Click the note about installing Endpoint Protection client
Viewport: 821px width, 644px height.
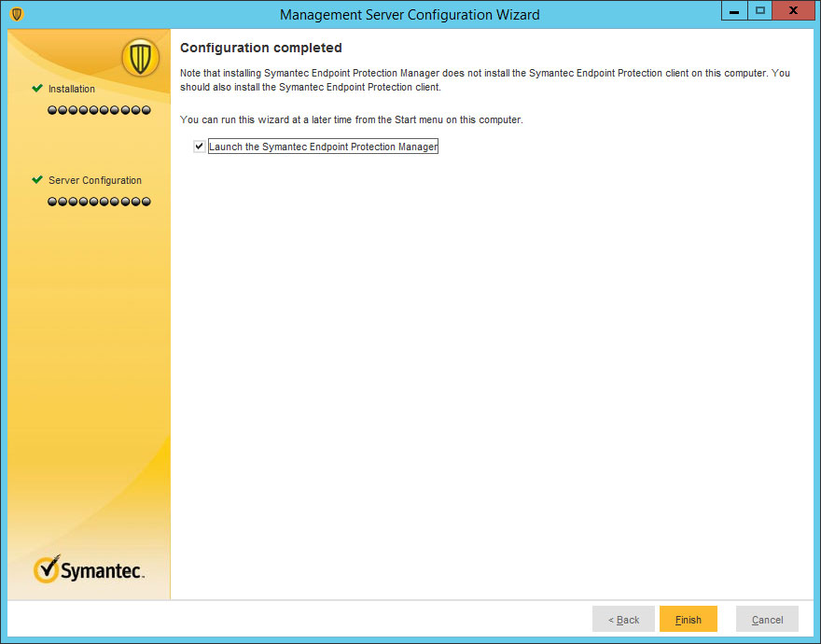click(x=485, y=79)
